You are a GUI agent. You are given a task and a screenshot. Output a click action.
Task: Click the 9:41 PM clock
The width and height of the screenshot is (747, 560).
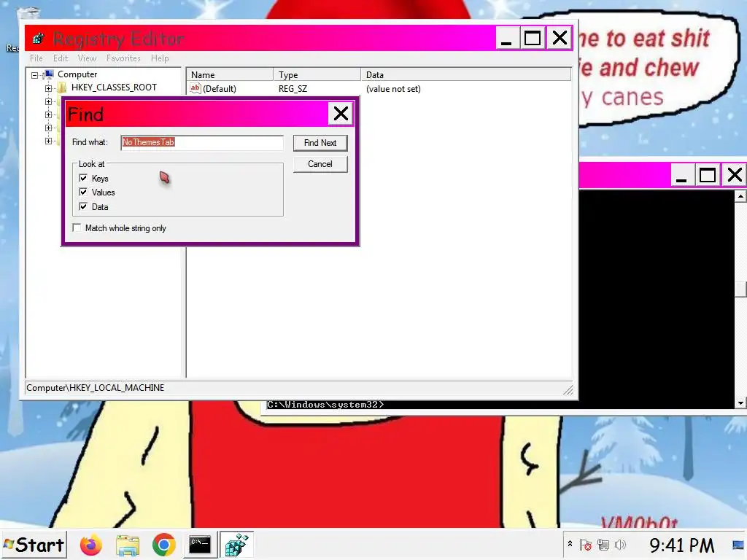[x=682, y=545]
